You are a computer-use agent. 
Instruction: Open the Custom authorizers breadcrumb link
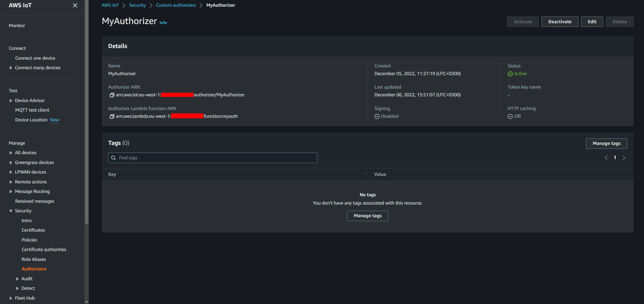(x=176, y=5)
